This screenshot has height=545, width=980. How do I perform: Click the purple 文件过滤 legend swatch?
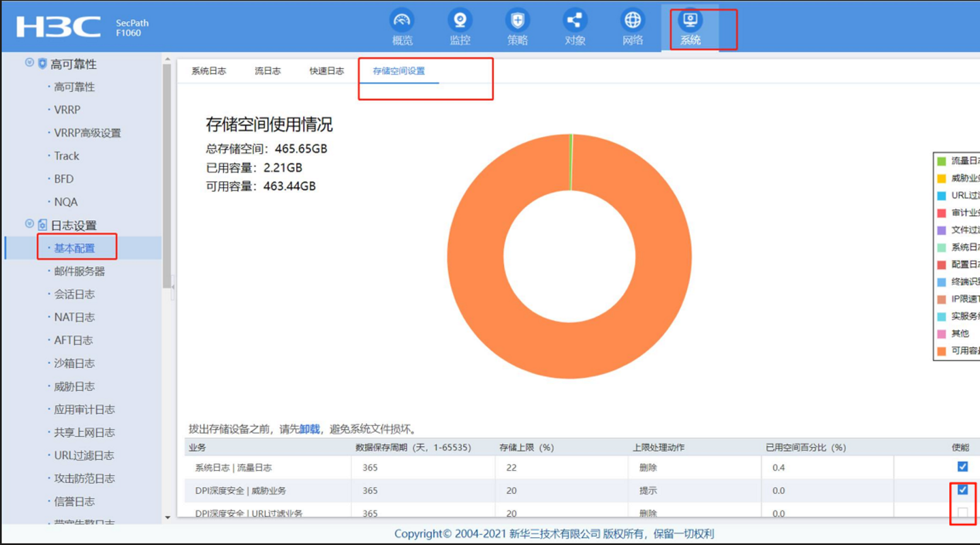[x=941, y=230]
